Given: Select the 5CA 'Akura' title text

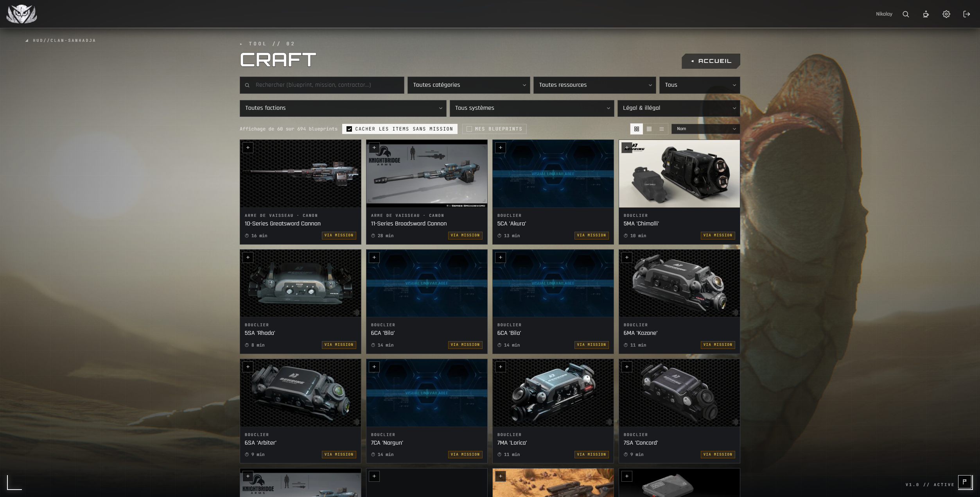Looking at the screenshot, I should 512,224.
